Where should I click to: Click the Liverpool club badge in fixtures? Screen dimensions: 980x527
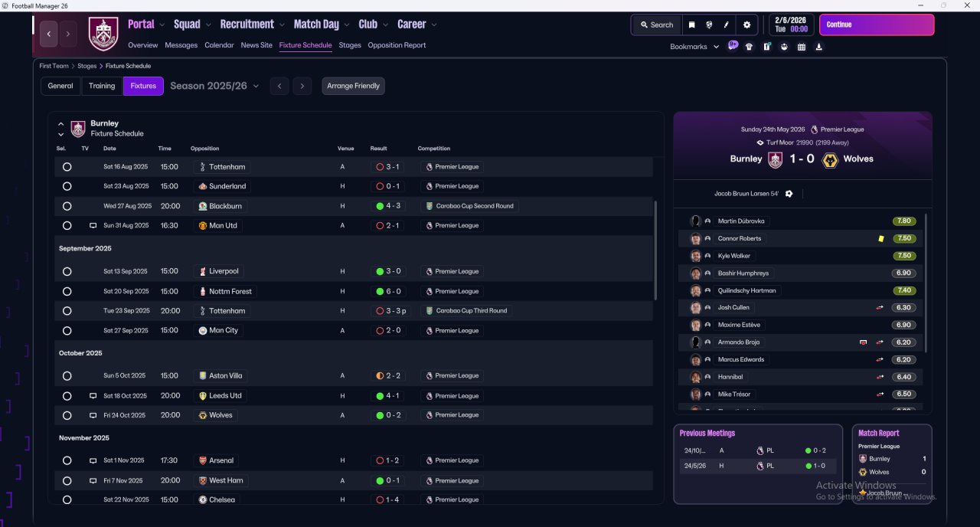point(202,271)
